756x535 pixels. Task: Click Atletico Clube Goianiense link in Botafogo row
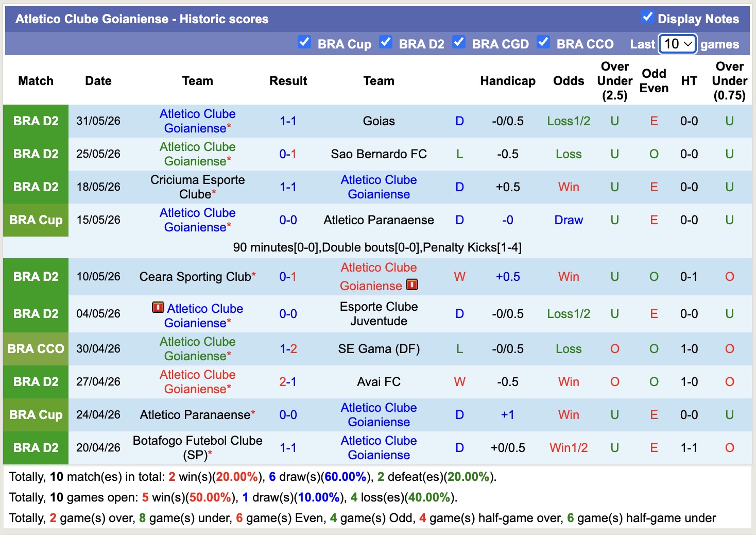pyautogui.click(x=379, y=448)
